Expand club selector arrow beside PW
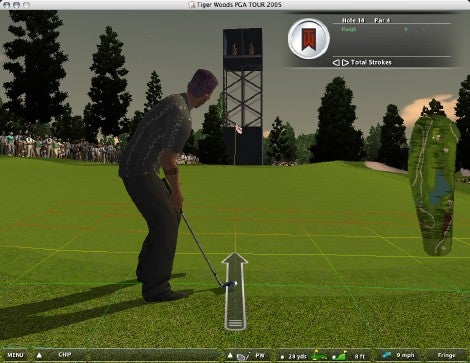 (230, 355)
